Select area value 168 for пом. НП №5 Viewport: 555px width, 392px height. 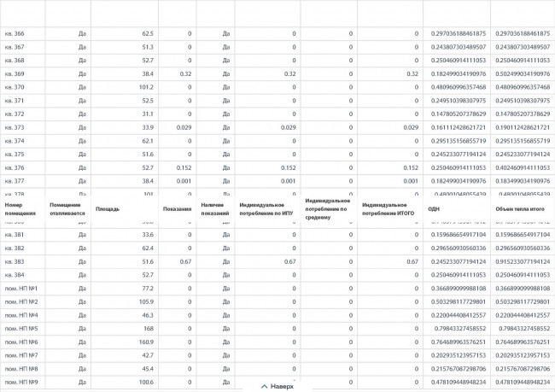coord(149,329)
